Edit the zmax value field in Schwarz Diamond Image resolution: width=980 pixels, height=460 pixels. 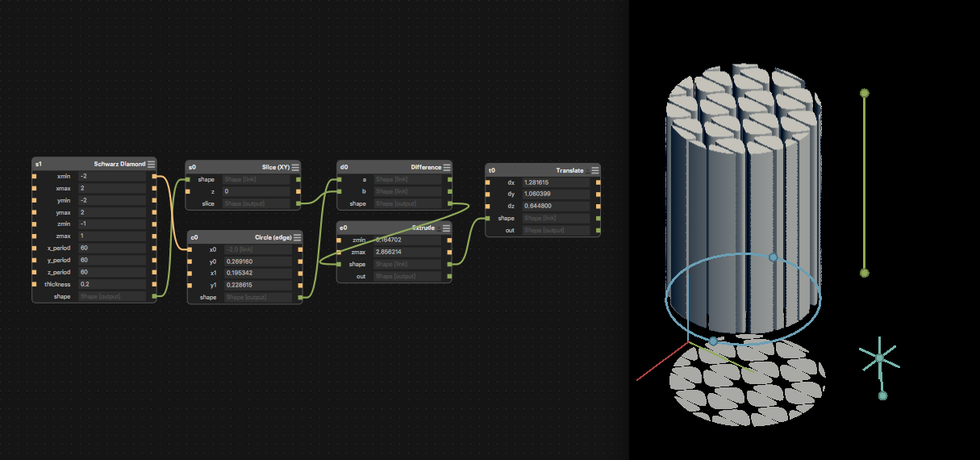(111, 236)
